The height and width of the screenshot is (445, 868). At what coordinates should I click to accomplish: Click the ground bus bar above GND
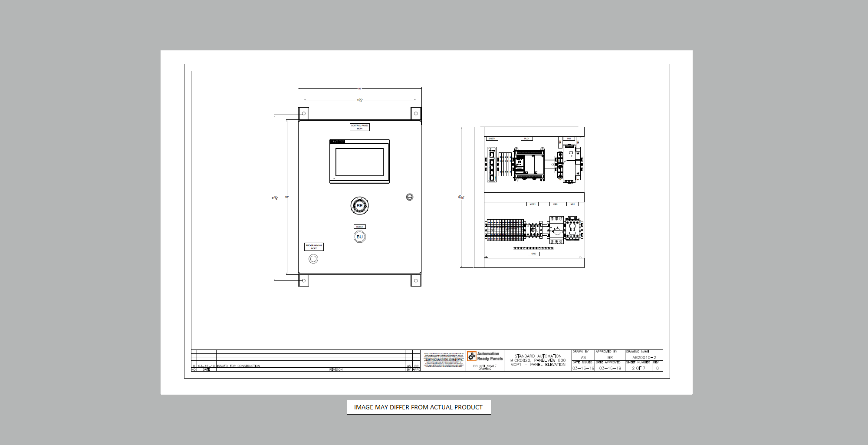[533, 248]
